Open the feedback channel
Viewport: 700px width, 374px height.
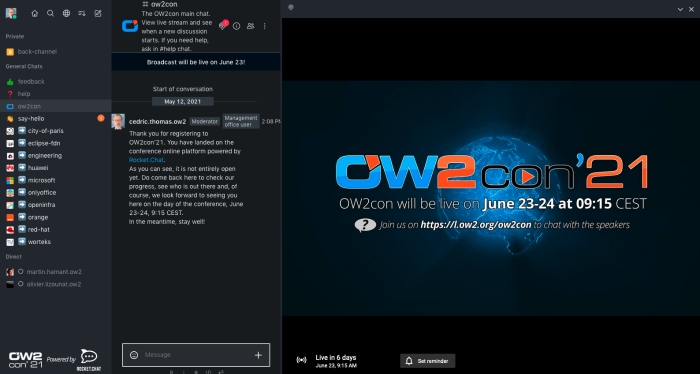point(55,82)
